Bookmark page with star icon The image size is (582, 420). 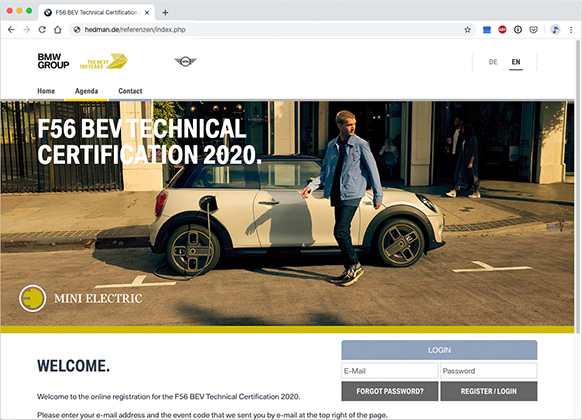467,30
